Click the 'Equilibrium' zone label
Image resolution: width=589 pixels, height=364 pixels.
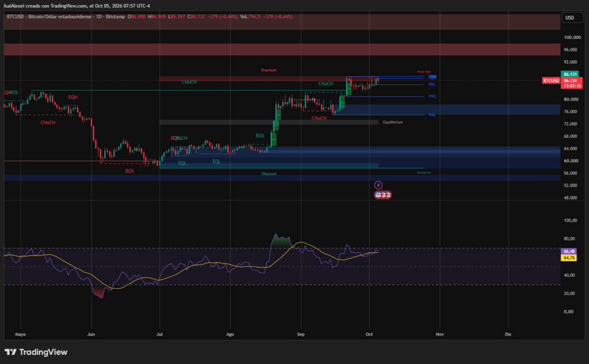[x=393, y=122]
